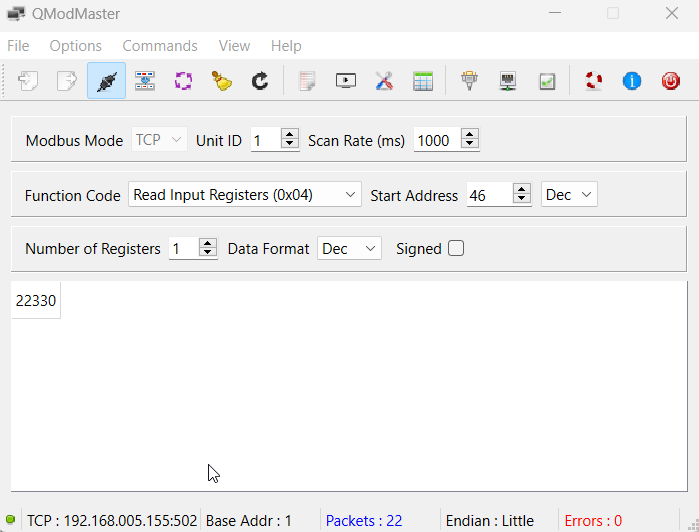This screenshot has height=532, width=699.
Task: Decrease Start Address with down arrow
Action: point(522,198)
